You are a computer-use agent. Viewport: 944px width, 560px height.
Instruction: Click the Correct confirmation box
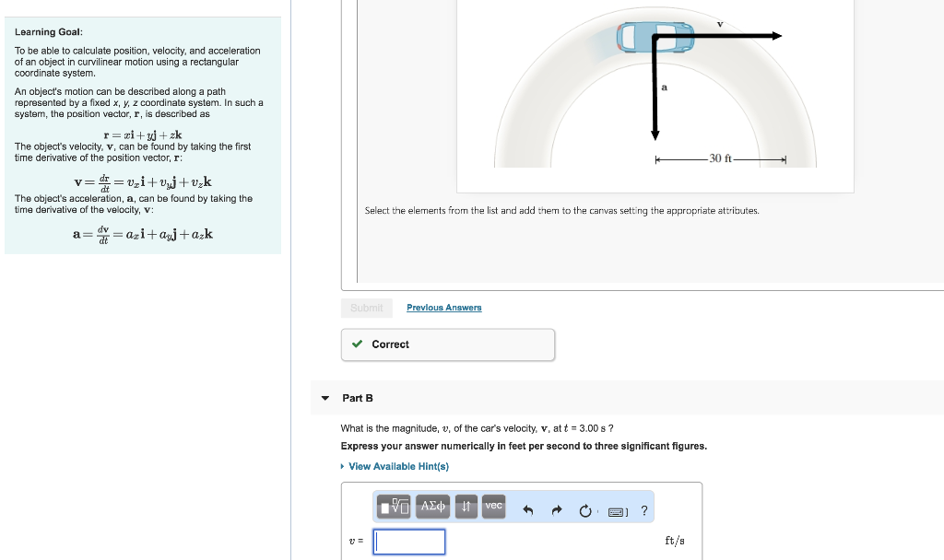click(447, 344)
